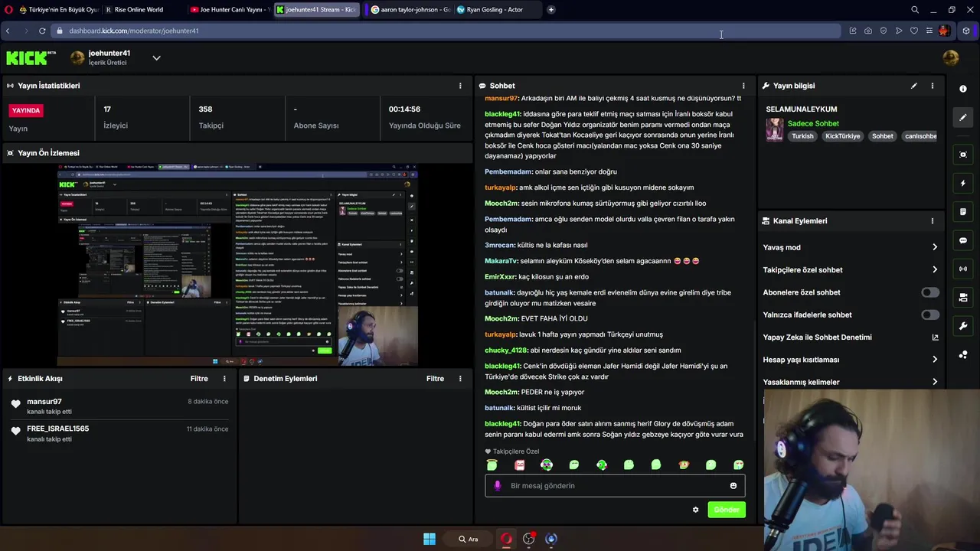Click the stream preview thumbnail
Image resolution: width=980 pixels, height=551 pixels.
coord(237,266)
